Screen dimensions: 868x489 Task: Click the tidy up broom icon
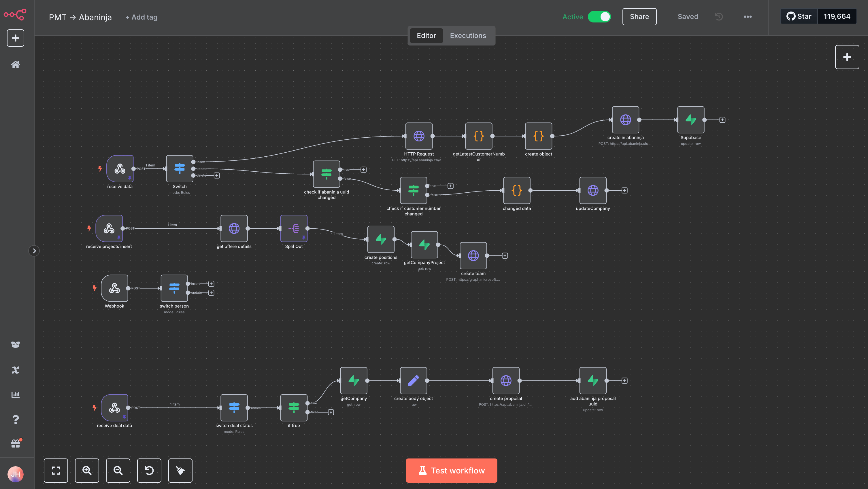[x=180, y=470]
